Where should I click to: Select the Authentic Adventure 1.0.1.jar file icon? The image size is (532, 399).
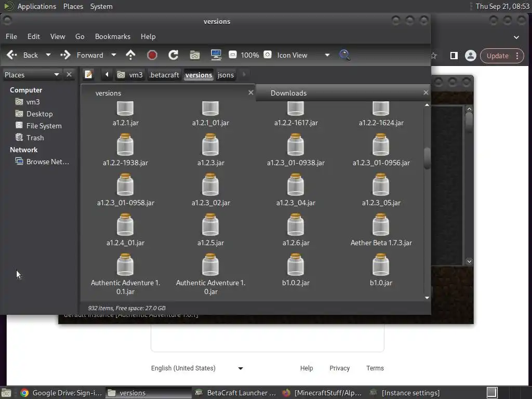click(125, 265)
